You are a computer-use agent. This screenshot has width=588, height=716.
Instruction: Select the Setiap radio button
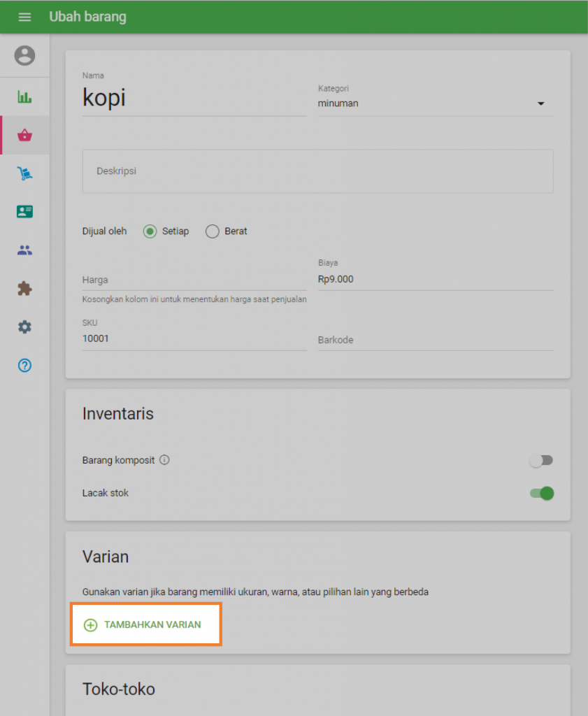point(150,231)
